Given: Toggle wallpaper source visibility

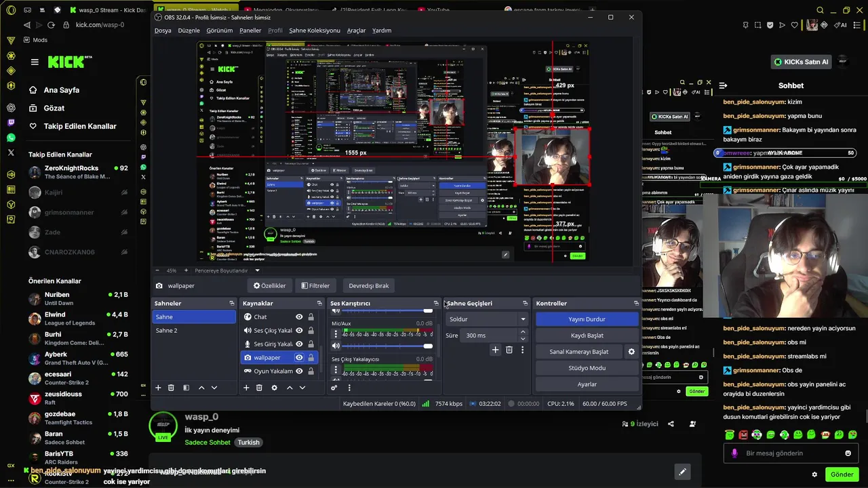Looking at the screenshot, I should coord(299,357).
